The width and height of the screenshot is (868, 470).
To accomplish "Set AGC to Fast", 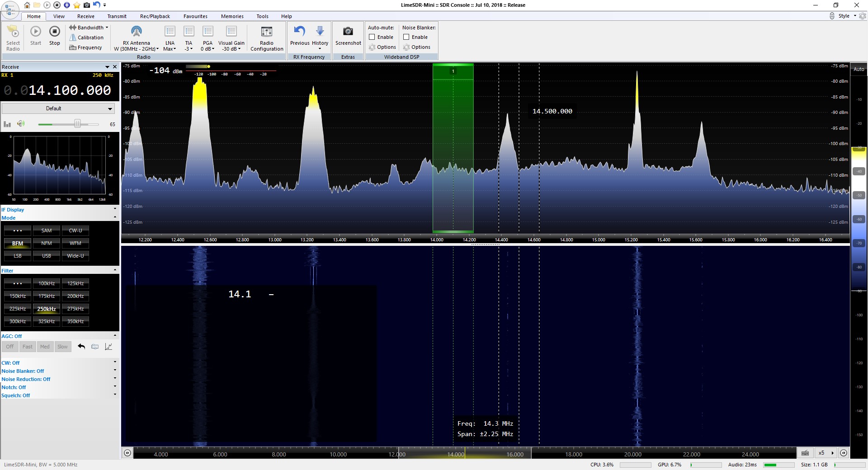I will [28, 347].
